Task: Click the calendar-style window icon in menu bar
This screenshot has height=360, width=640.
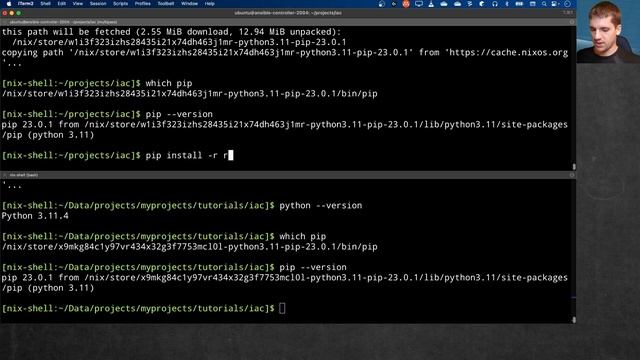Action: click(x=532, y=4)
